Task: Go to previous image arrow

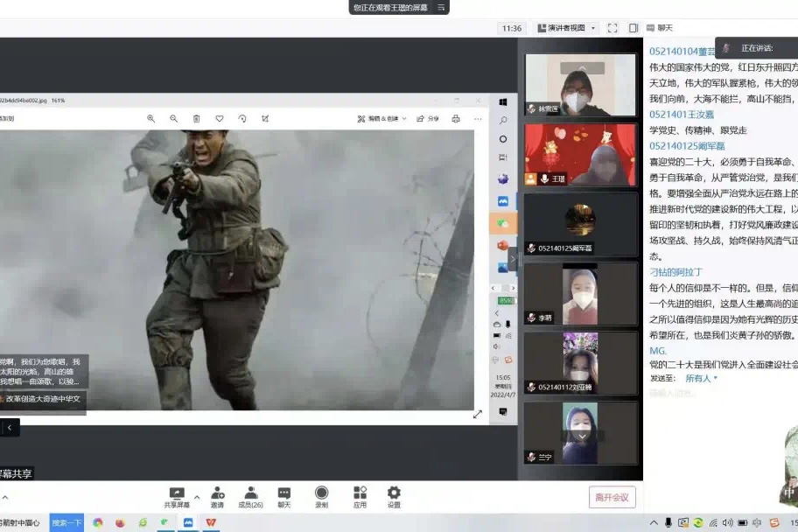Action: click(x=9, y=428)
